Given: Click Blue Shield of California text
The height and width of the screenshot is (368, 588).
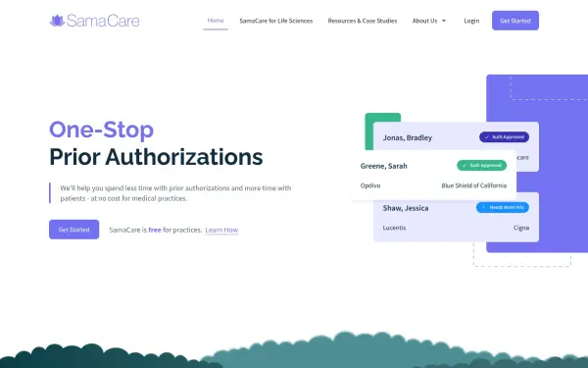Looking at the screenshot, I should click(x=474, y=185).
